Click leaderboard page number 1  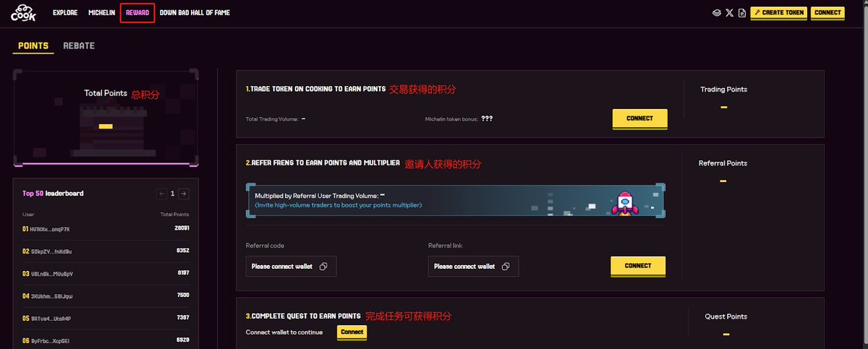point(173,194)
